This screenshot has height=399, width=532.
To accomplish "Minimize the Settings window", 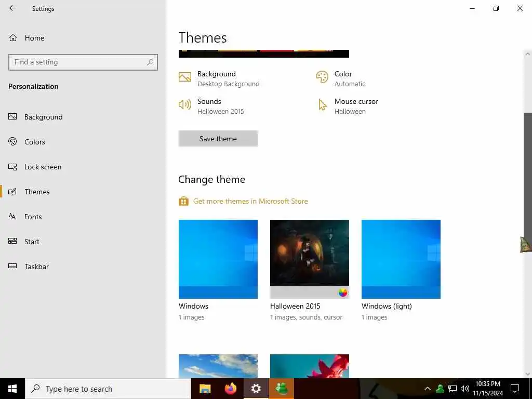I will pos(472,8).
